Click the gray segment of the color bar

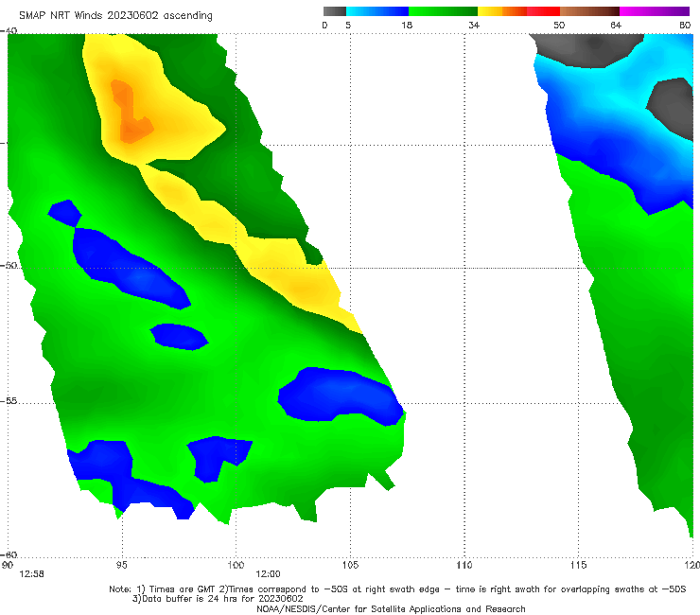pos(334,11)
